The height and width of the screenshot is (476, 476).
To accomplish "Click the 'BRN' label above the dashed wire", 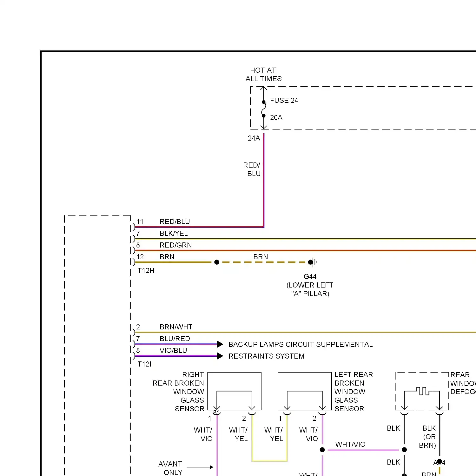I will 261,257.
